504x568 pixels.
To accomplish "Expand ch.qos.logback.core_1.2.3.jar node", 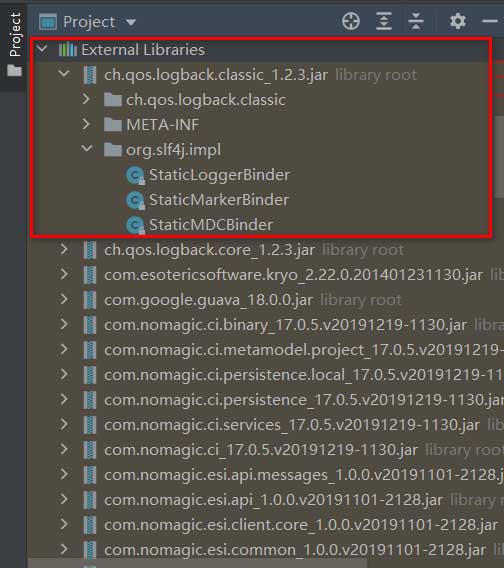I will 64,249.
